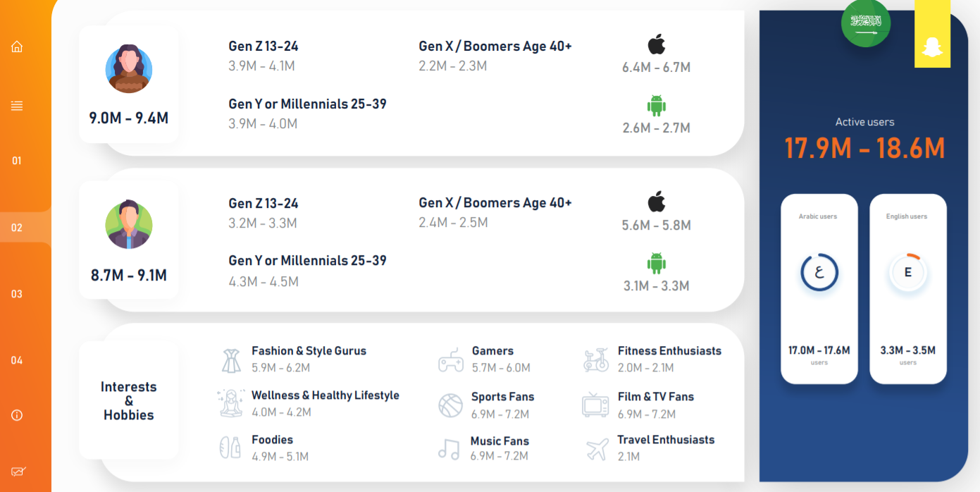Click the Fitness Enthusiasts bike icon
Image resolution: width=980 pixels, height=492 pixels.
tap(596, 359)
